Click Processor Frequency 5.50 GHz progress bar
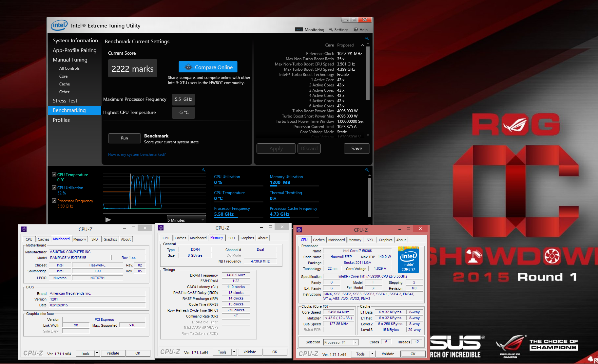 tap(239, 218)
